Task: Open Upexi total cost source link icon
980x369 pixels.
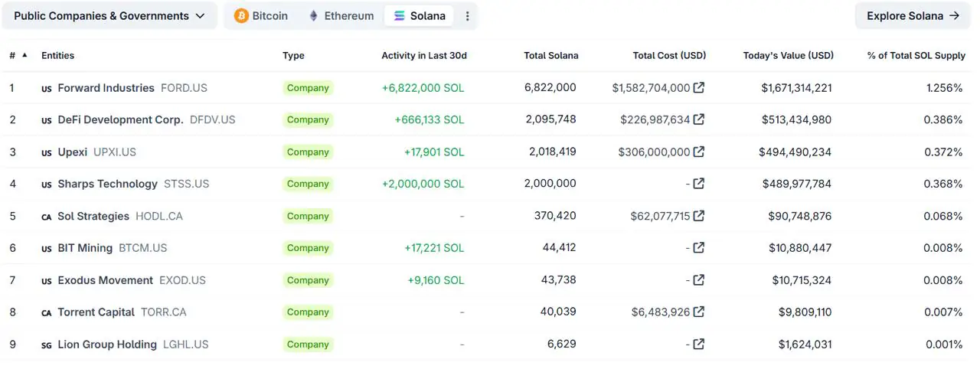Action: (x=698, y=152)
